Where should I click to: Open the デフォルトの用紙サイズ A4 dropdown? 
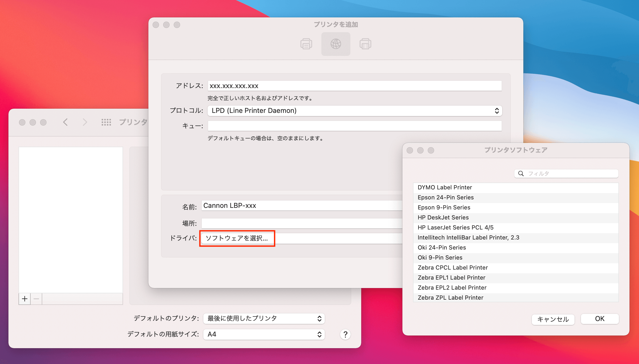pos(264,334)
